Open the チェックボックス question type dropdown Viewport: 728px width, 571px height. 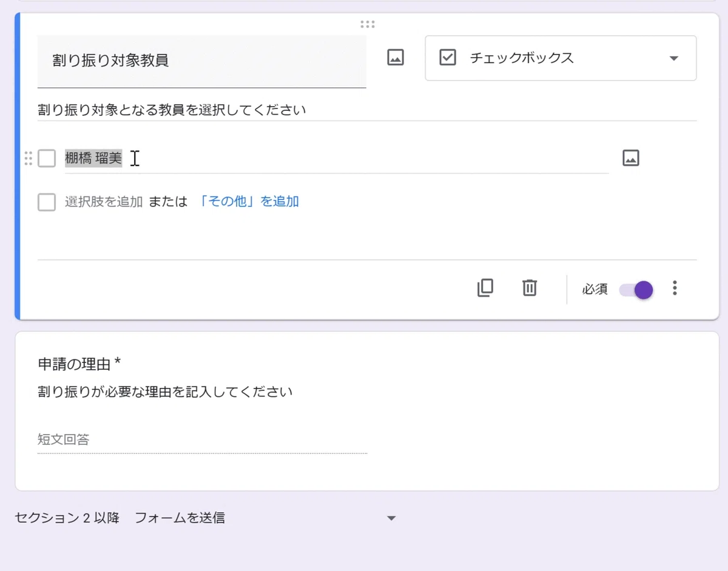point(561,58)
